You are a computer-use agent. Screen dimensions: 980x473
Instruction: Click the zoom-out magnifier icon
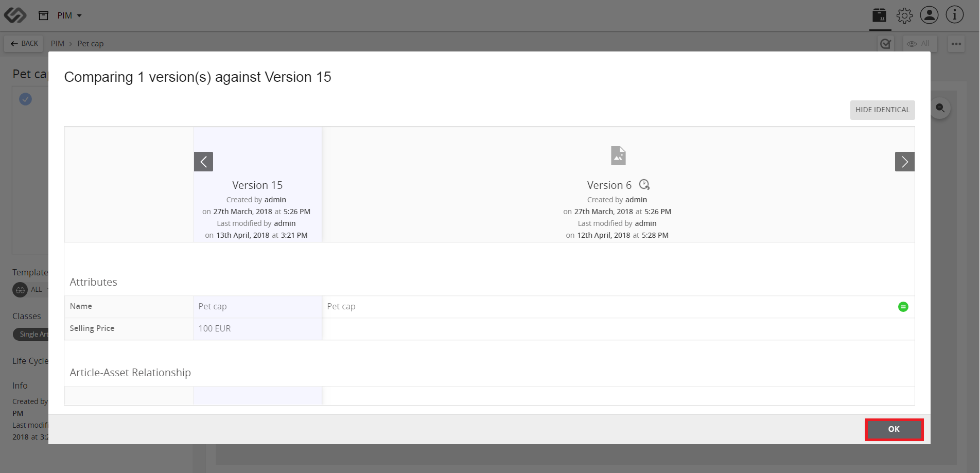[940, 108]
